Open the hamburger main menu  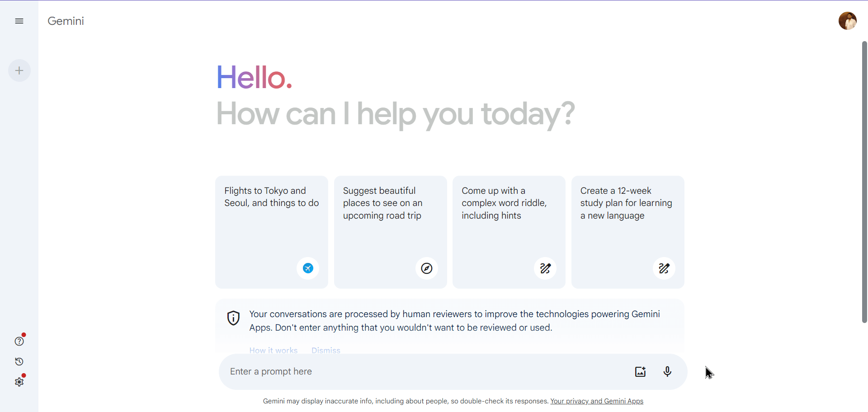click(x=19, y=21)
